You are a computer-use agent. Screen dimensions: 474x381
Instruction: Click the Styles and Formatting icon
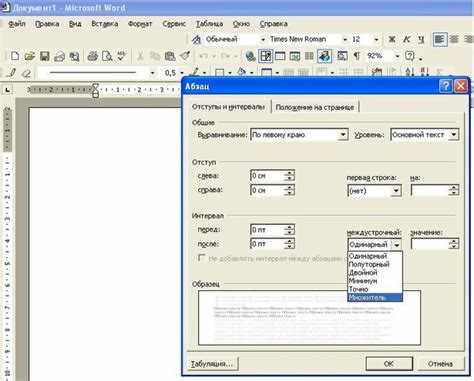(197, 39)
